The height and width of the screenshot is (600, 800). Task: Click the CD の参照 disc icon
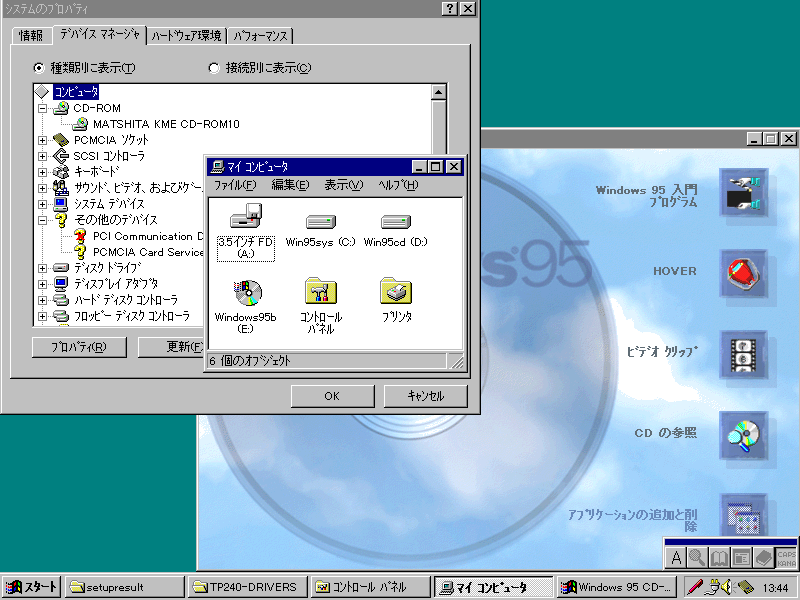743,436
